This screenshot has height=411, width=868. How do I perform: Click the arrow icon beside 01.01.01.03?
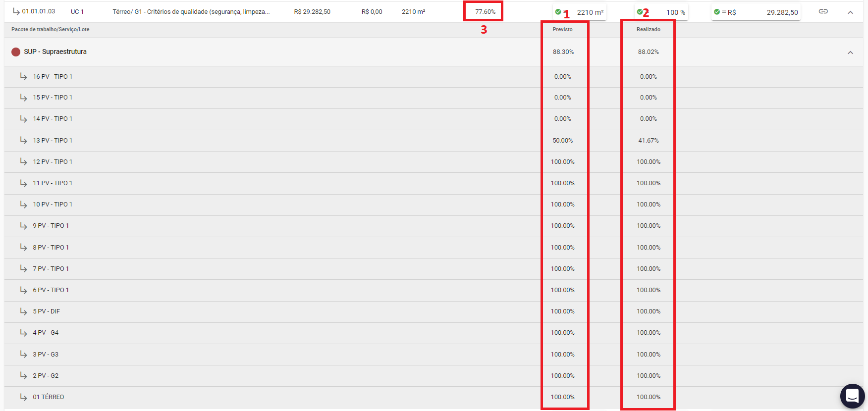coord(16,11)
